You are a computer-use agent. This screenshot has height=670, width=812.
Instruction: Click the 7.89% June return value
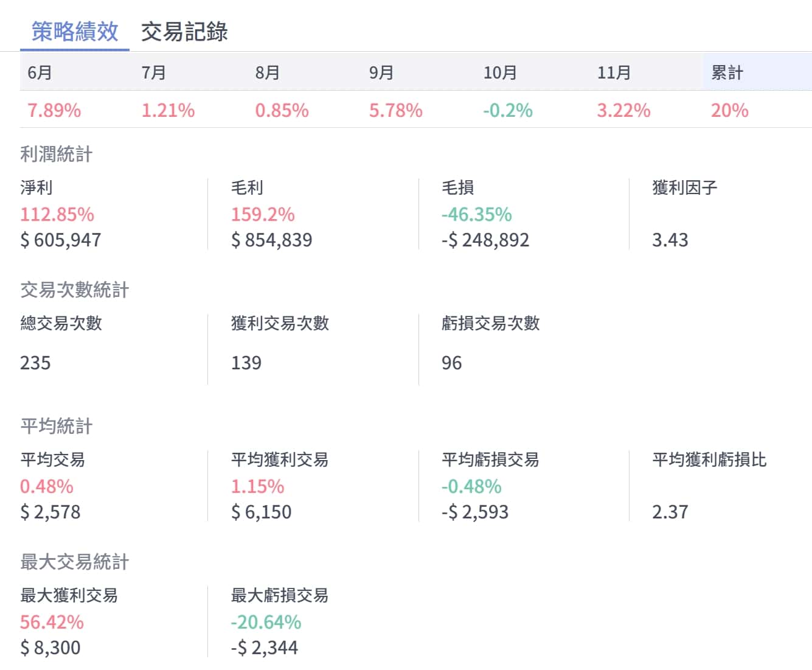pyautogui.click(x=54, y=110)
